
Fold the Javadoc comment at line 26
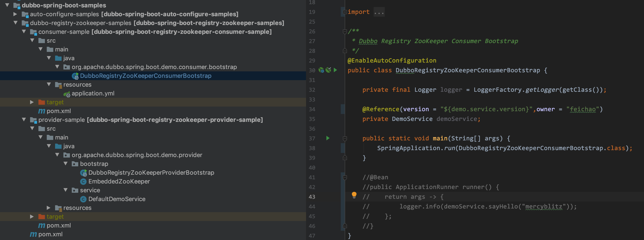tap(345, 32)
